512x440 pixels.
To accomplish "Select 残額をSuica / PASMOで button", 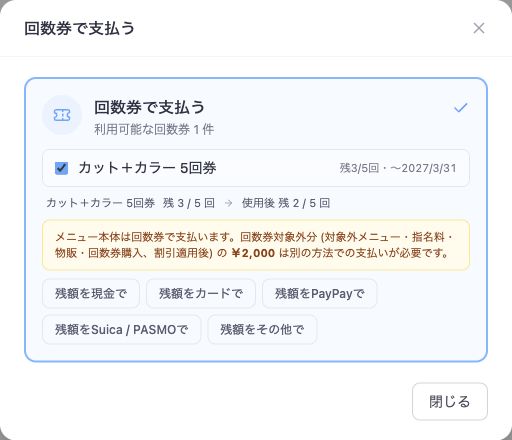I will pyautogui.click(x=122, y=330).
